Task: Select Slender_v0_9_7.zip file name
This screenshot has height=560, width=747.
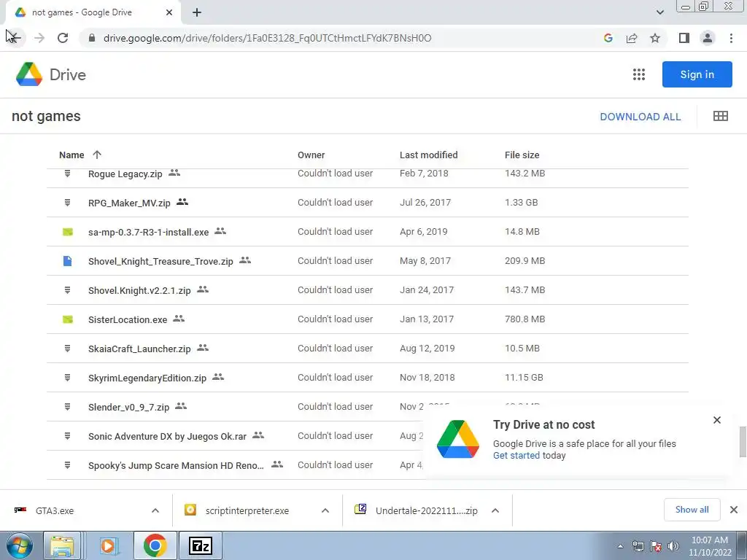Action: coord(128,407)
